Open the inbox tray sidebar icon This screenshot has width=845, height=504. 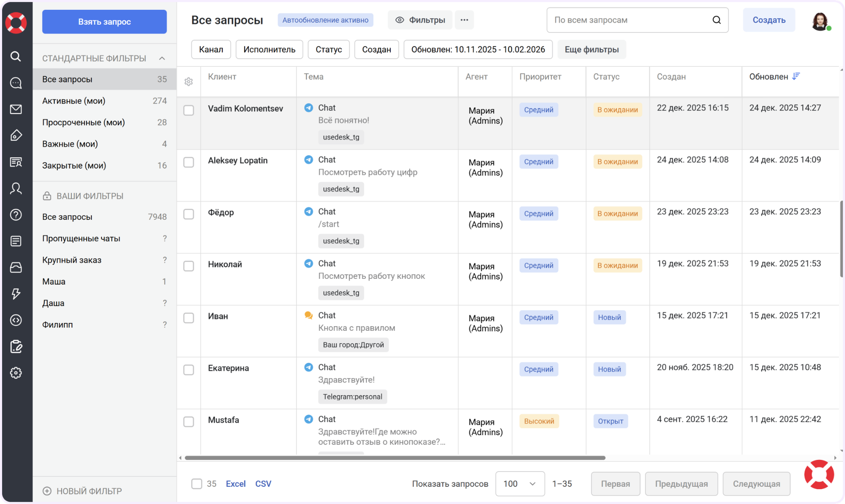16,267
